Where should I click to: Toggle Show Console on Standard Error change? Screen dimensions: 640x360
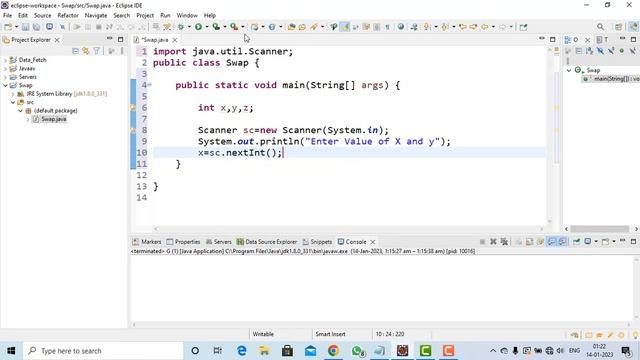[x=562, y=242]
